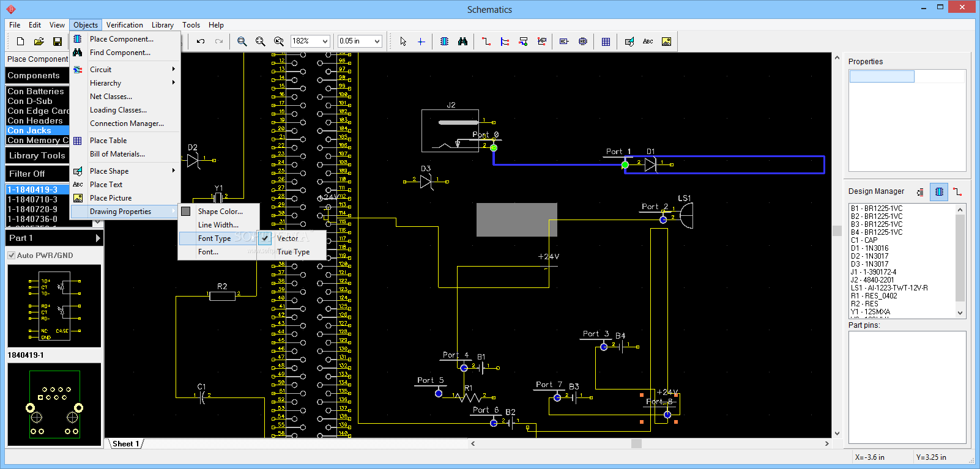Open Font Type submenu
This screenshot has width=980, height=469.
(x=218, y=238)
